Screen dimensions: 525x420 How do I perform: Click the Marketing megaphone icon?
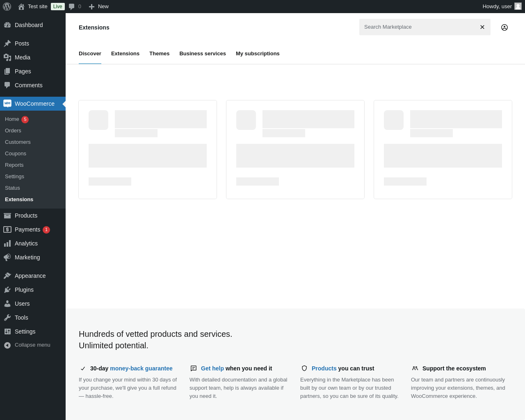point(7,257)
